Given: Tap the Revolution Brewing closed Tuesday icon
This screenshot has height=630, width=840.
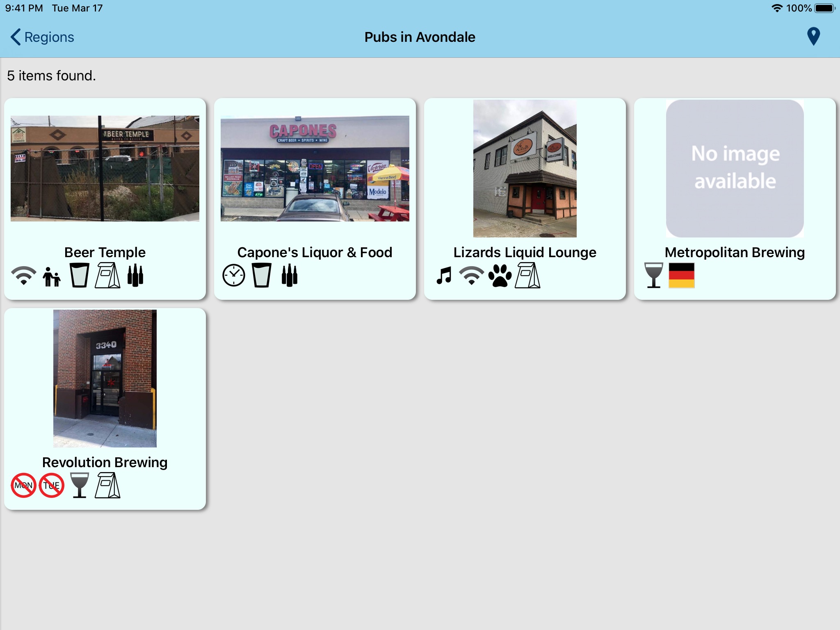Looking at the screenshot, I should (x=51, y=485).
